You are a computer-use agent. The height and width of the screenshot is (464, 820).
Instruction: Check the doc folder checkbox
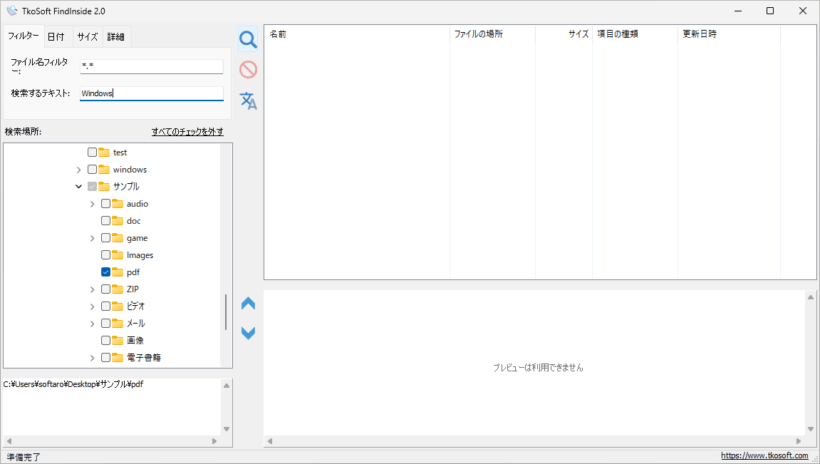(x=106, y=221)
